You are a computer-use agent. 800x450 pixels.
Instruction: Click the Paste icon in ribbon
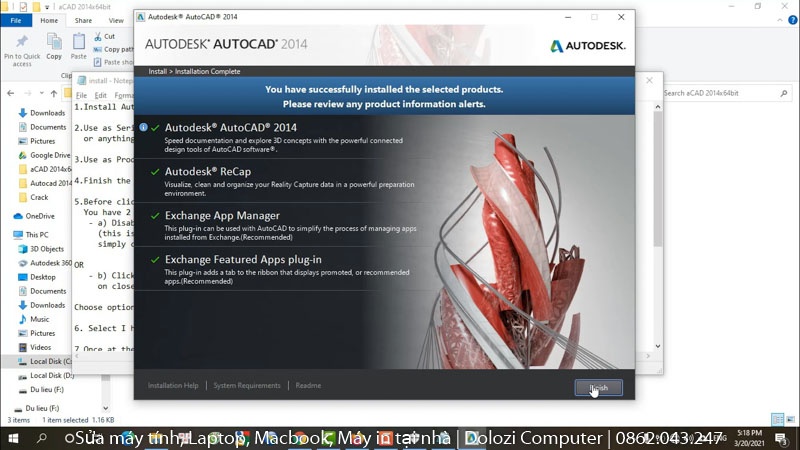coord(79,46)
